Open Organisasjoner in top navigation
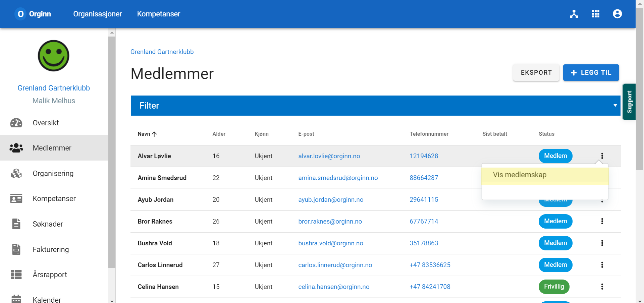 pos(98,14)
